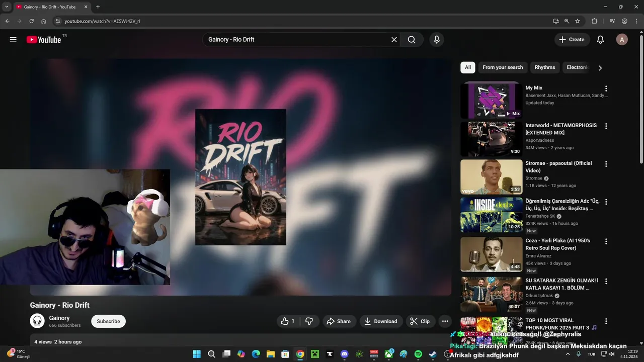Open the Gainory channel name link

(x=59, y=318)
